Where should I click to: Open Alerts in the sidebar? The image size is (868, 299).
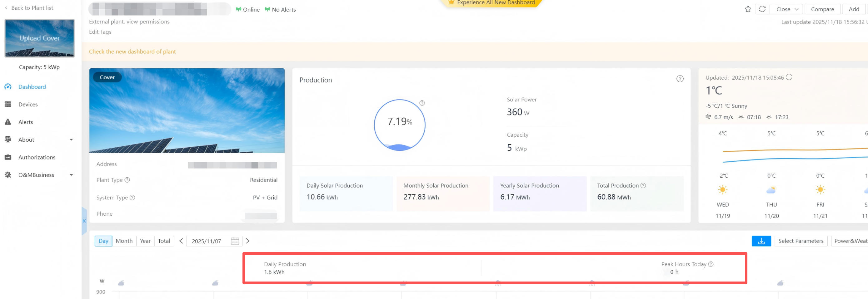point(26,122)
